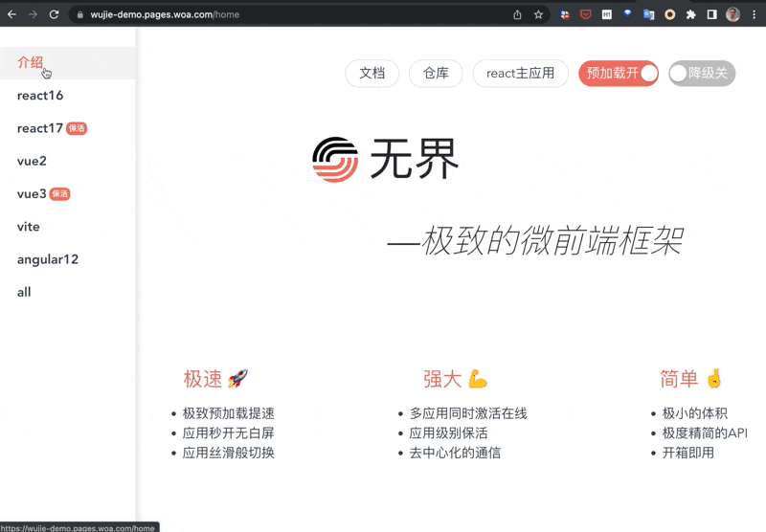
Task: Open the Pocket extension icon
Action: pos(586,14)
